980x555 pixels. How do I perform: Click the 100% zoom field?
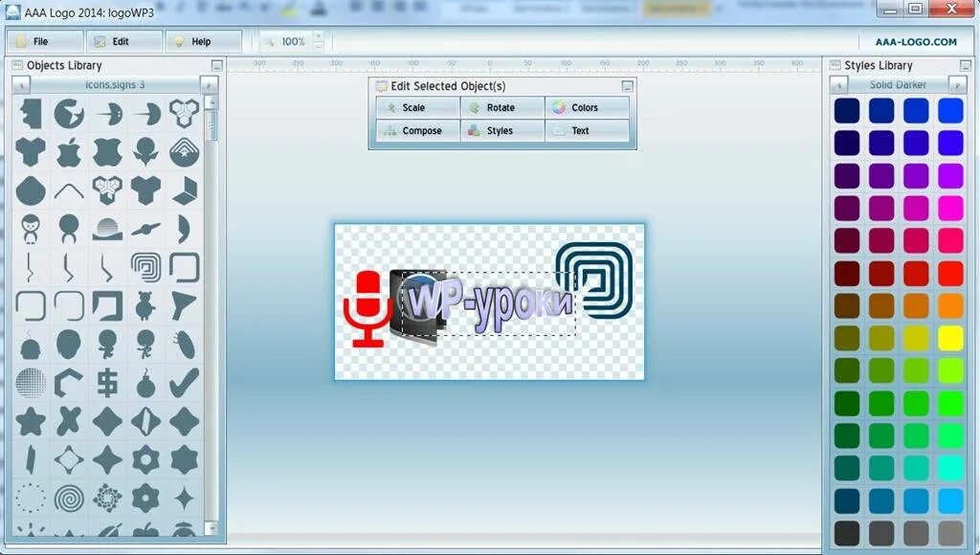click(293, 42)
